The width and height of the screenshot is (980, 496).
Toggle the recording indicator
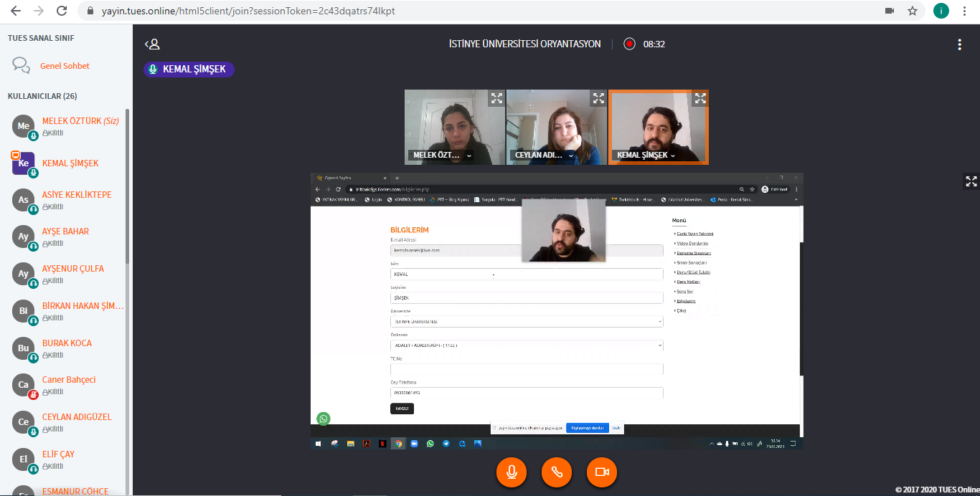point(629,44)
